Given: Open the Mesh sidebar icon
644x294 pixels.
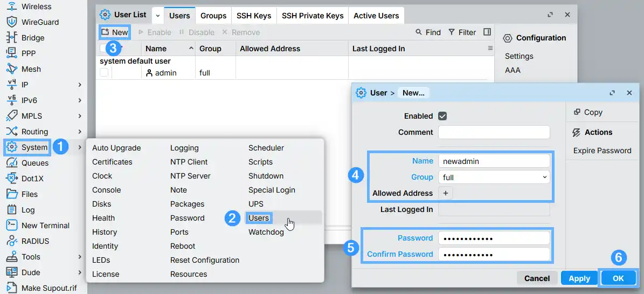Looking at the screenshot, I should (12, 69).
